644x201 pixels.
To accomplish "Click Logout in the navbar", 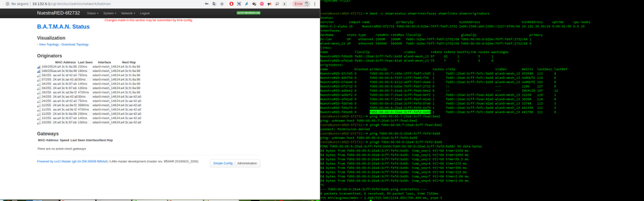I will [x=145, y=13].
